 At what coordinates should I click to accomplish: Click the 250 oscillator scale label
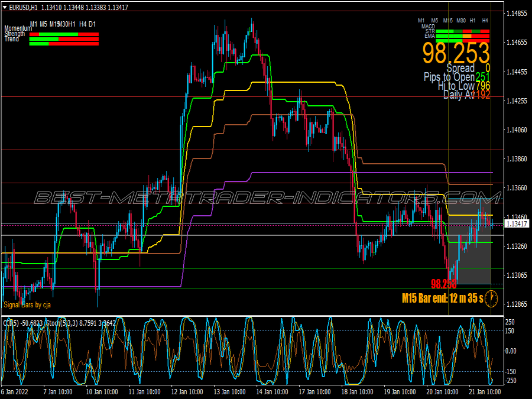510,322
